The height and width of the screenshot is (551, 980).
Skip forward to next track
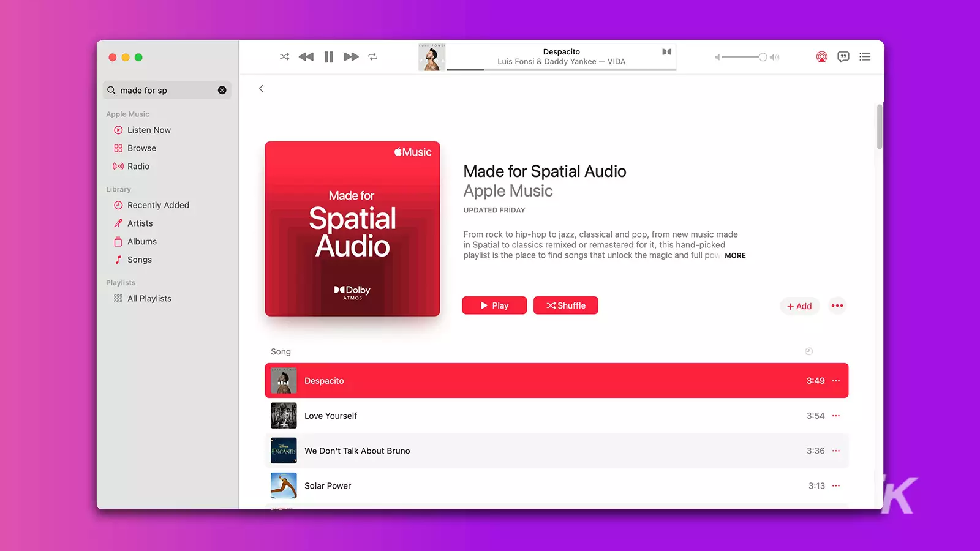tap(351, 57)
